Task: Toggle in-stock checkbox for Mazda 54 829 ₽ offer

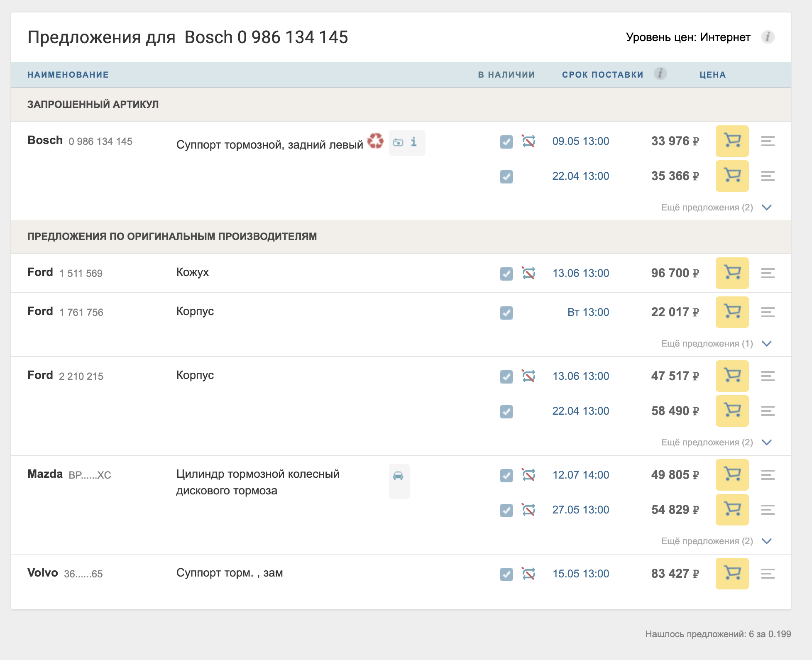Action: [x=506, y=510]
